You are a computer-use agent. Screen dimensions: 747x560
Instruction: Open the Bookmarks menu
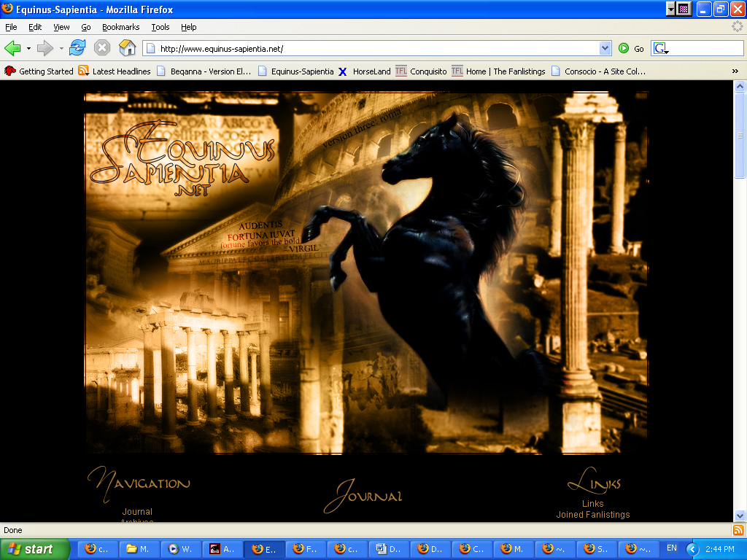tap(120, 27)
